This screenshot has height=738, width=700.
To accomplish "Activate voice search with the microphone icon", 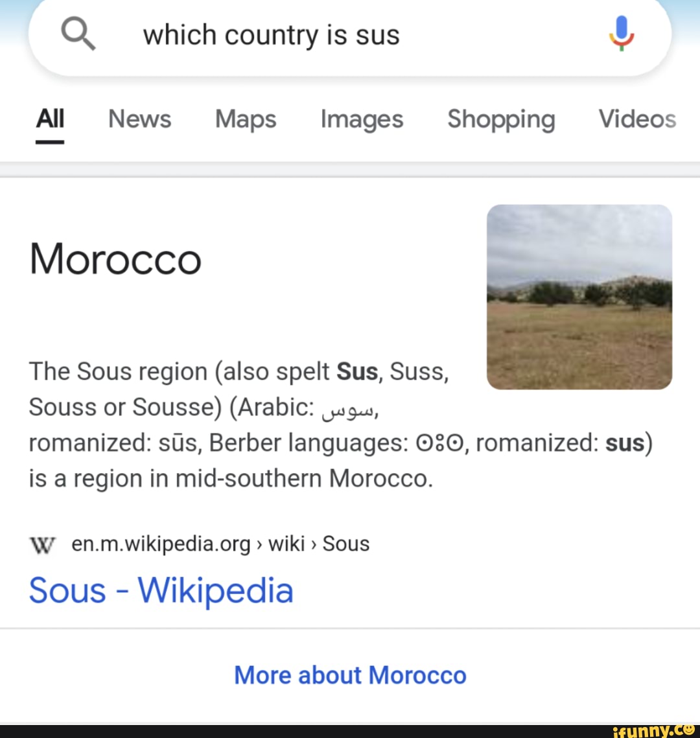I will click(622, 34).
